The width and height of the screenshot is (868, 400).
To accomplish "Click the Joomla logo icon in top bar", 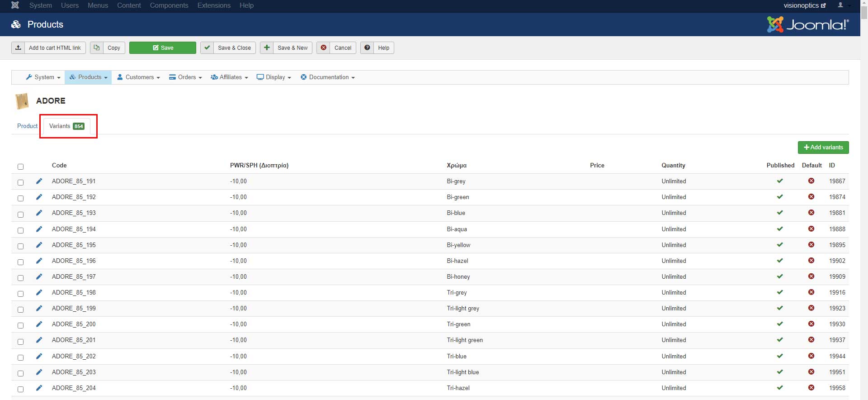I will point(15,5).
